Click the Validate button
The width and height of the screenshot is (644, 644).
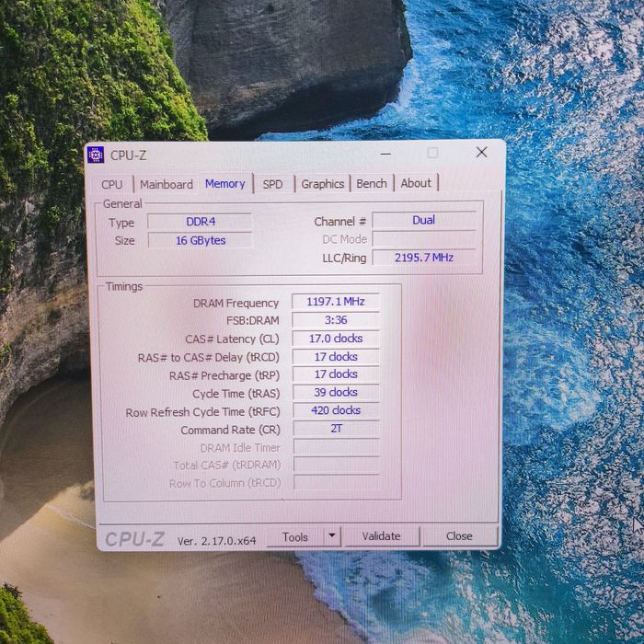381,536
